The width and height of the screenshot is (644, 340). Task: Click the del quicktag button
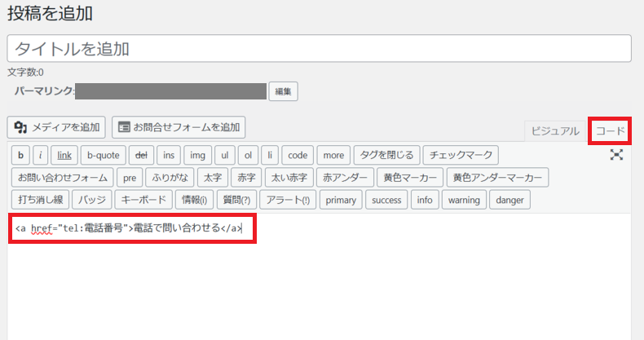point(141,155)
